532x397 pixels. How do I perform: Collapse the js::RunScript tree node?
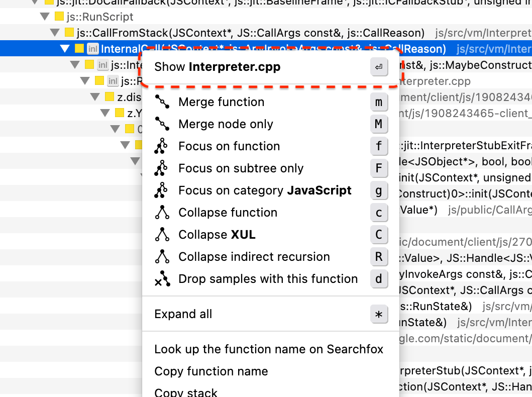45,17
